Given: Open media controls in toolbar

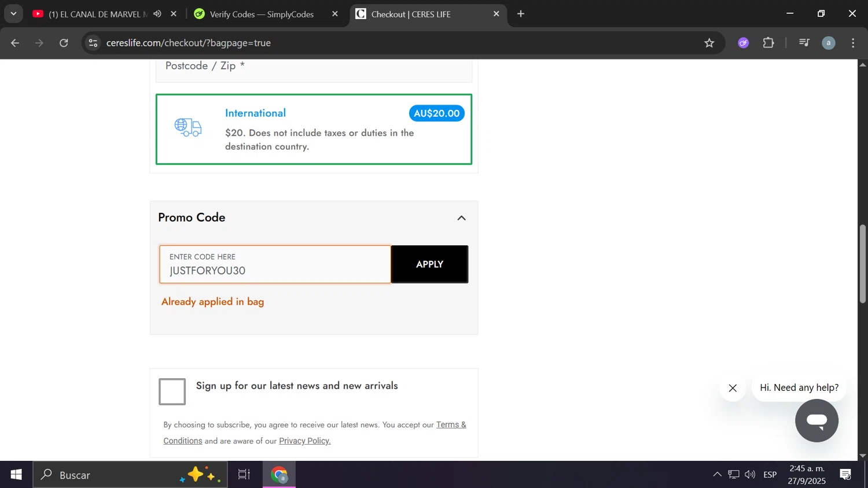Looking at the screenshot, I should click(804, 43).
